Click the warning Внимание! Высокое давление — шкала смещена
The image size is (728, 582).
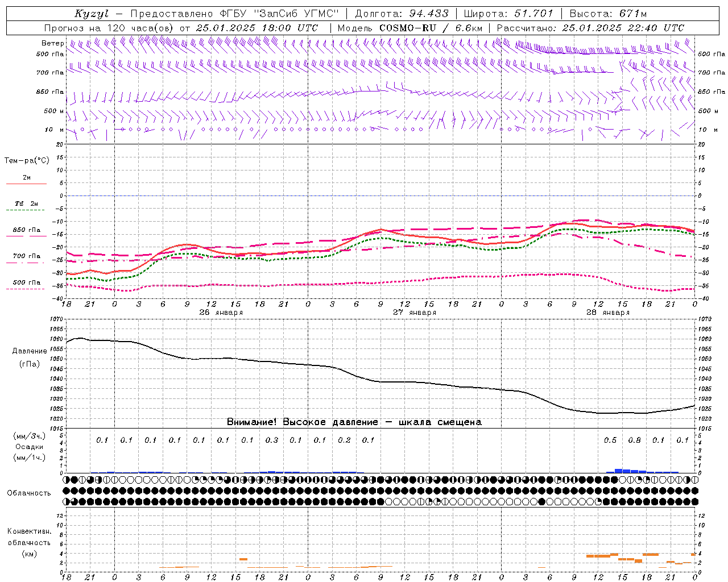click(x=354, y=422)
